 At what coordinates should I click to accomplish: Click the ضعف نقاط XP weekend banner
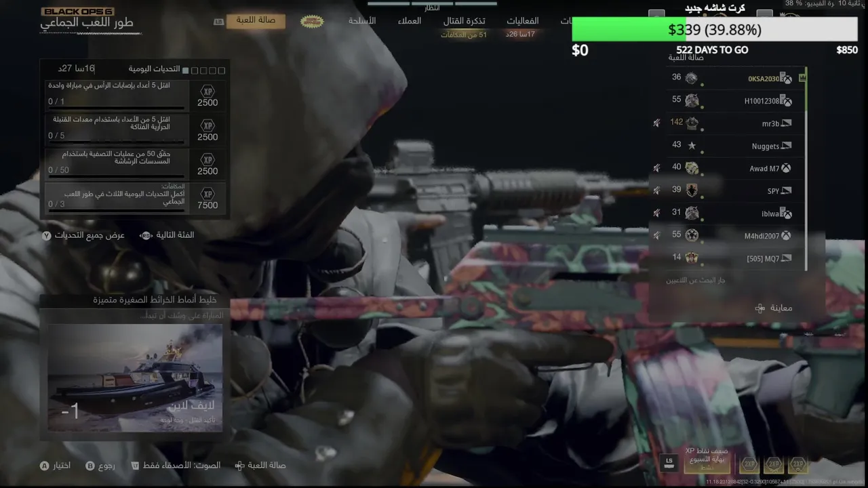[707, 460]
